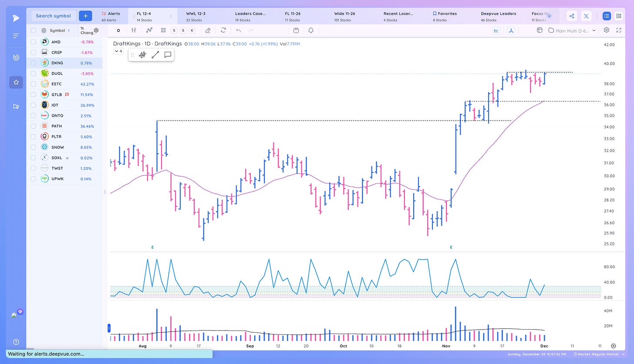The height and width of the screenshot is (364, 634).
Task: Switch to the grid table view toggle
Action: pyautogui.click(x=619, y=16)
